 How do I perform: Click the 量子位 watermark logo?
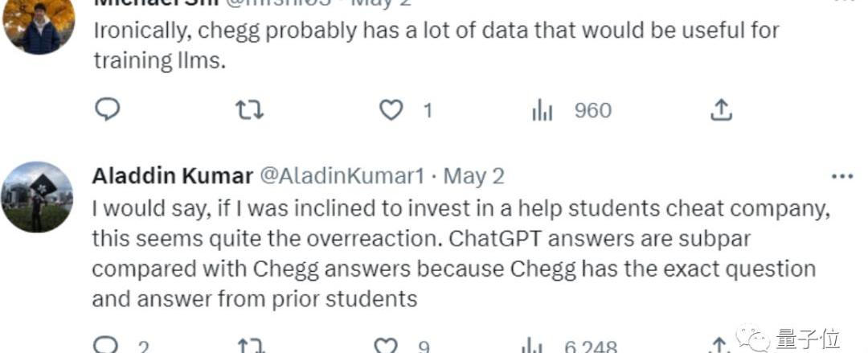[788, 338]
